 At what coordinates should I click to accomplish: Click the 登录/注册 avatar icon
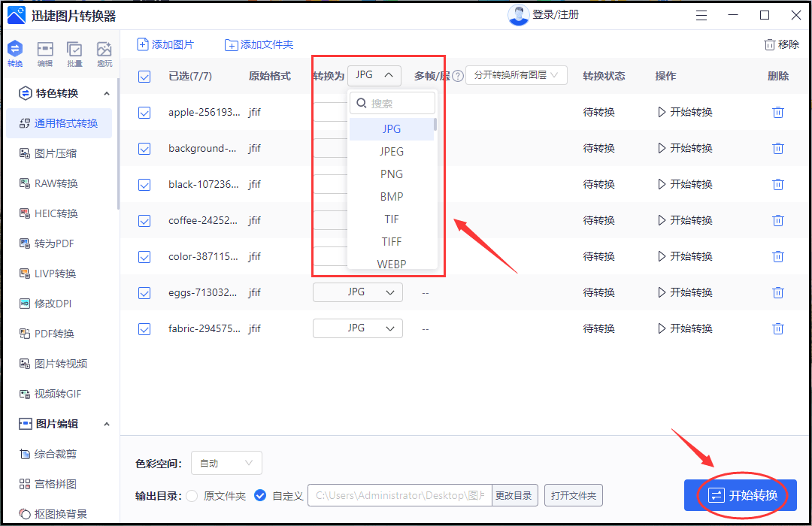coord(518,15)
